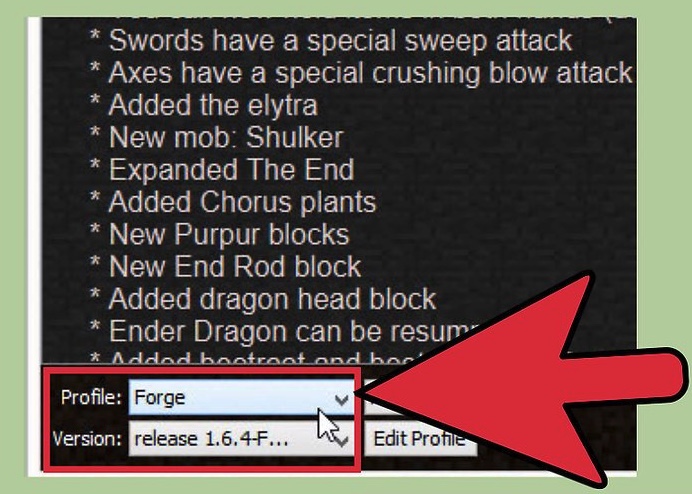Open the Version dropdown showing release 1.6.4-F...

click(241, 439)
